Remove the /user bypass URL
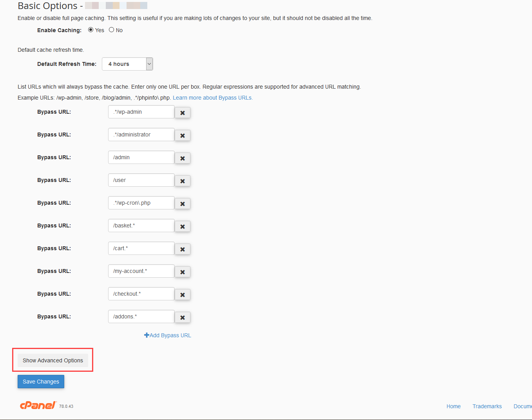 [x=182, y=181]
